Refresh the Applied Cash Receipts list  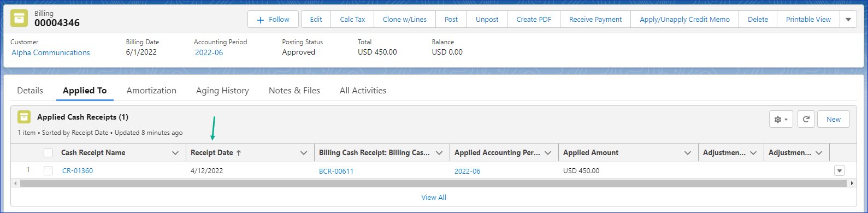point(806,119)
